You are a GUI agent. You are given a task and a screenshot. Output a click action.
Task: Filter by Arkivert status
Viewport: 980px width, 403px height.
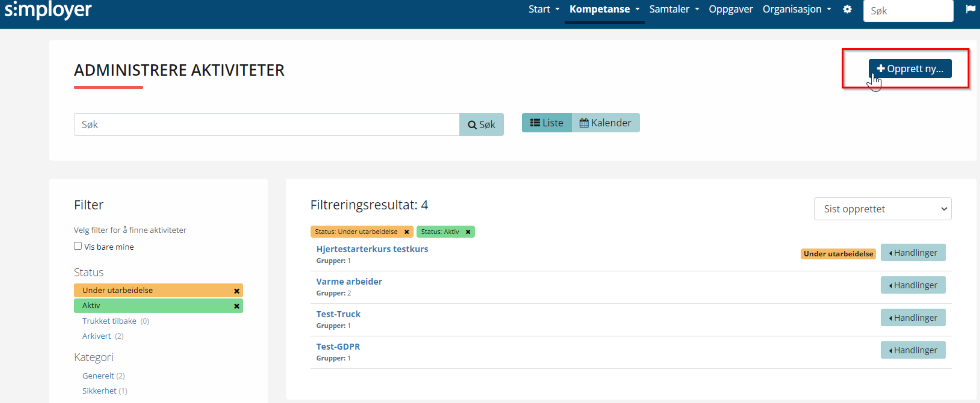[x=96, y=336]
